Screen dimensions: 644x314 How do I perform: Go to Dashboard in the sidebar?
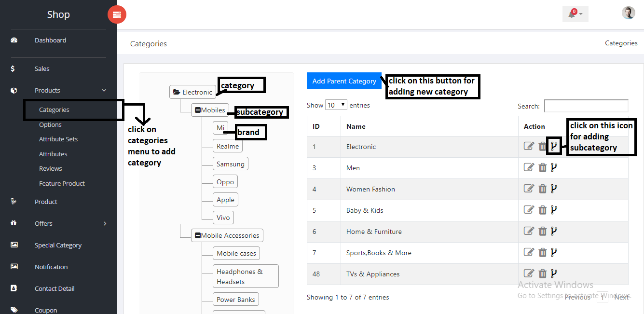point(50,40)
